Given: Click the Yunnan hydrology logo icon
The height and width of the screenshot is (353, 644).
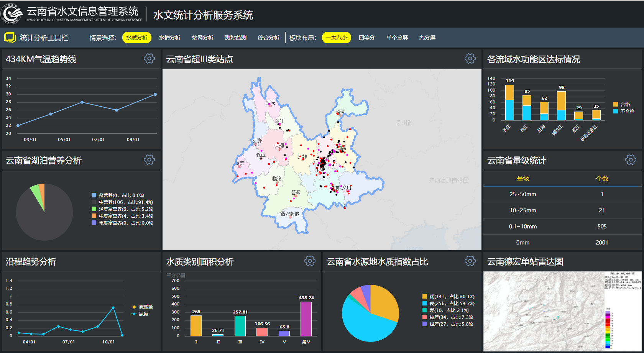Looking at the screenshot, I should point(11,14).
